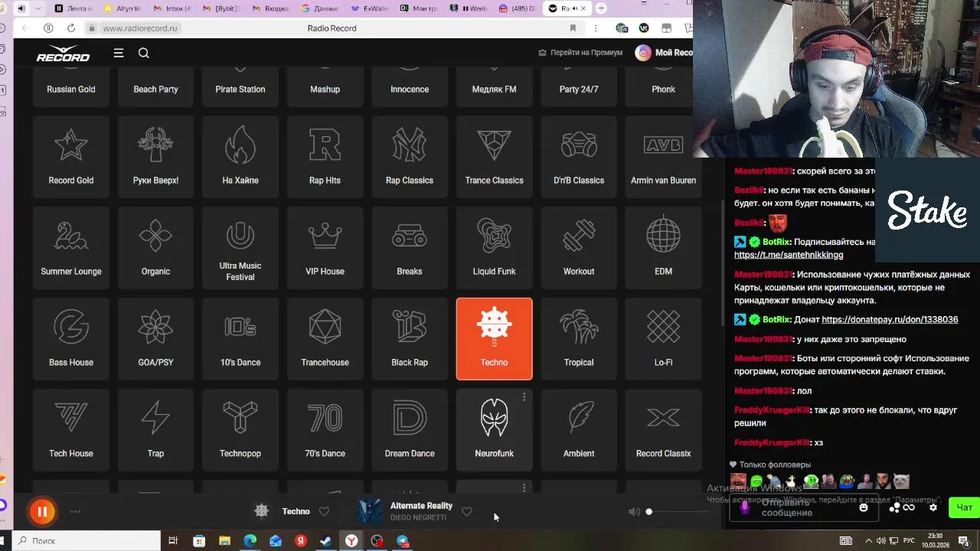This screenshot has width=980, height=551.
Task: Open the Neurofunk tile three-dot menu
Action: pyautogui.click(x=524, y=397)
